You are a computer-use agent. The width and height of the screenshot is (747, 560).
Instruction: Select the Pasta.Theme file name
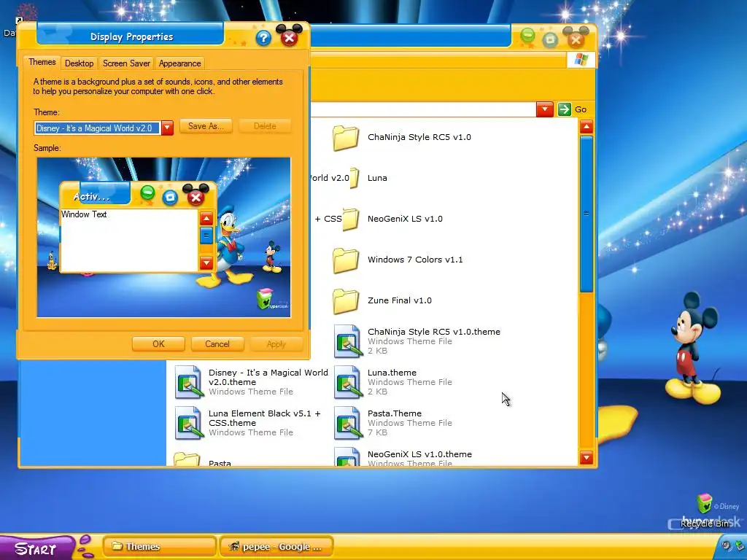pyautogui.click(x=395, y=413)
